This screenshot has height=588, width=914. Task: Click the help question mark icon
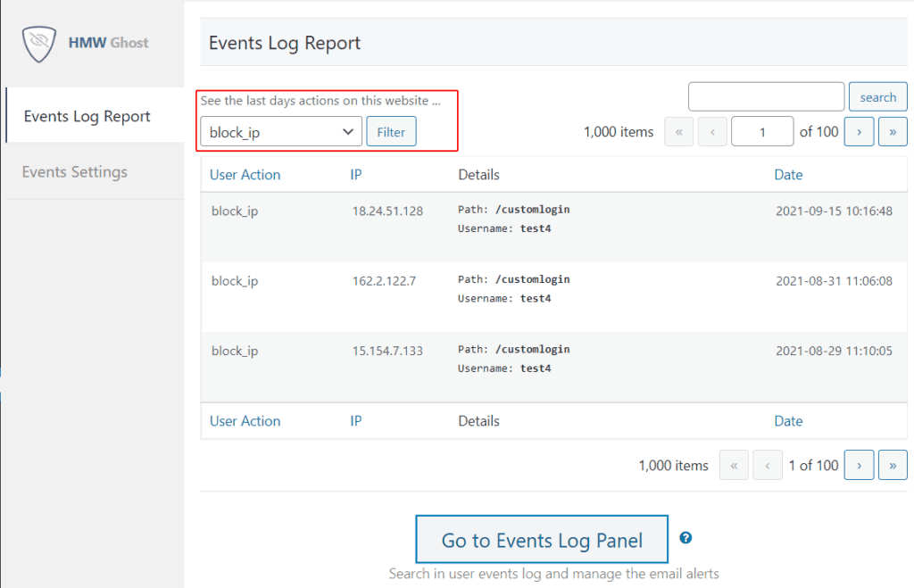click(685, 538)
